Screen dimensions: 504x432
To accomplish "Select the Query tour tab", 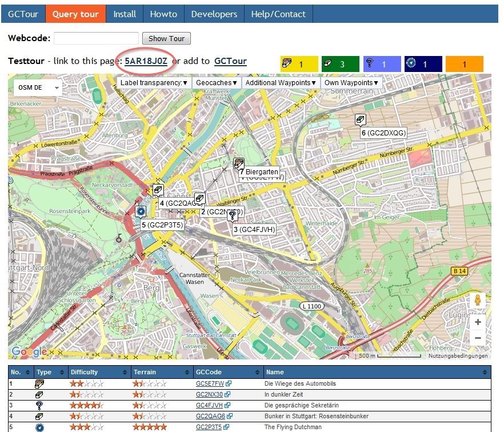I will [x=75, y=14].
